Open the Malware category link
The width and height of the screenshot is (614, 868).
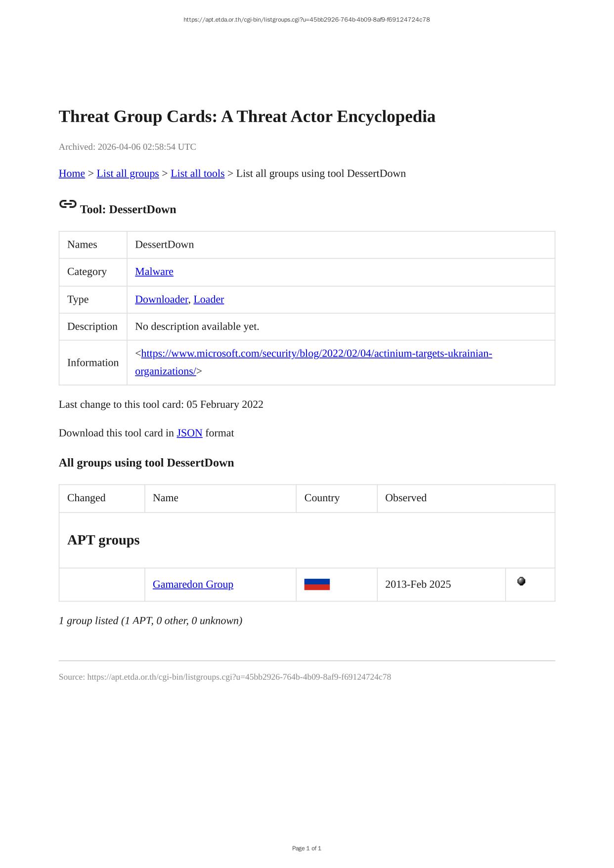point(154,271)
